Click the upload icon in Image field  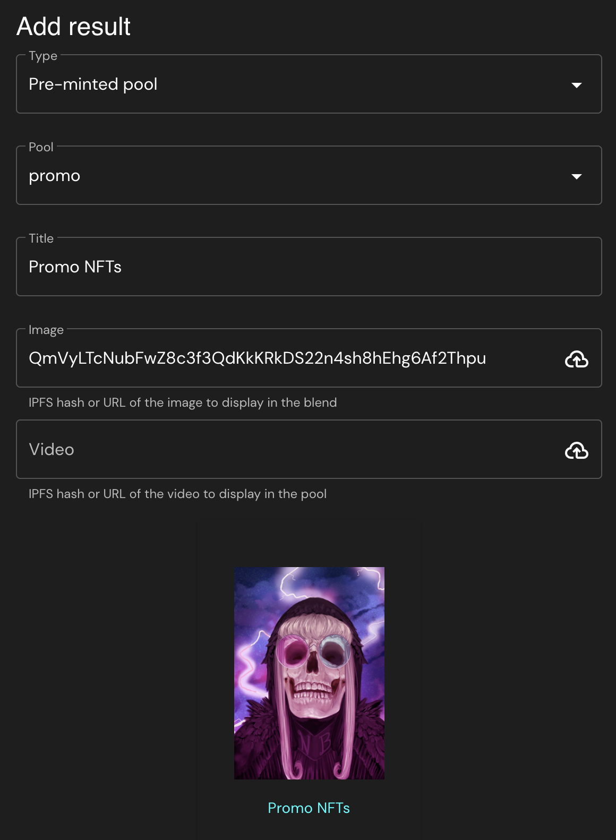click(576, 359)
